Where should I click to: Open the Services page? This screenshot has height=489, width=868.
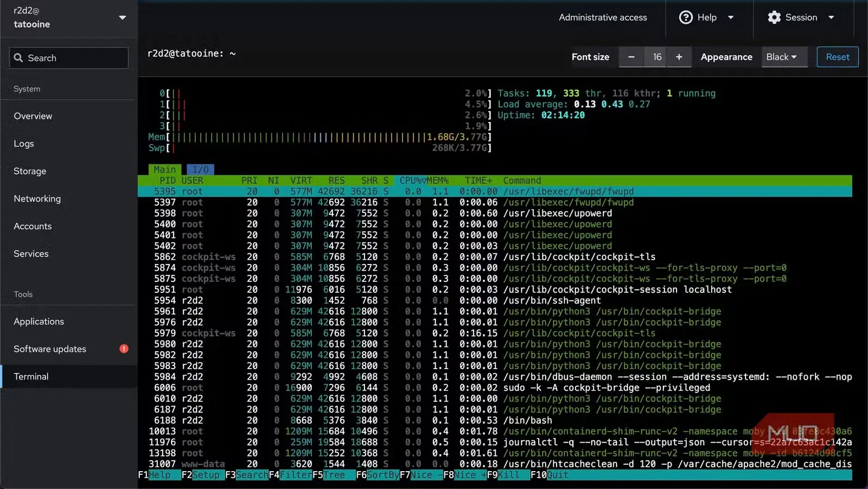coord(68,254)
